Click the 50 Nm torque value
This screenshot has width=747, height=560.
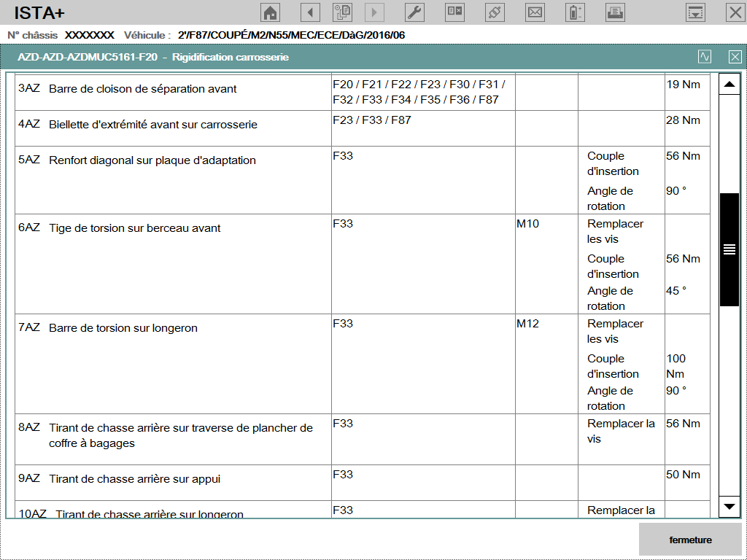pos(683,475)
